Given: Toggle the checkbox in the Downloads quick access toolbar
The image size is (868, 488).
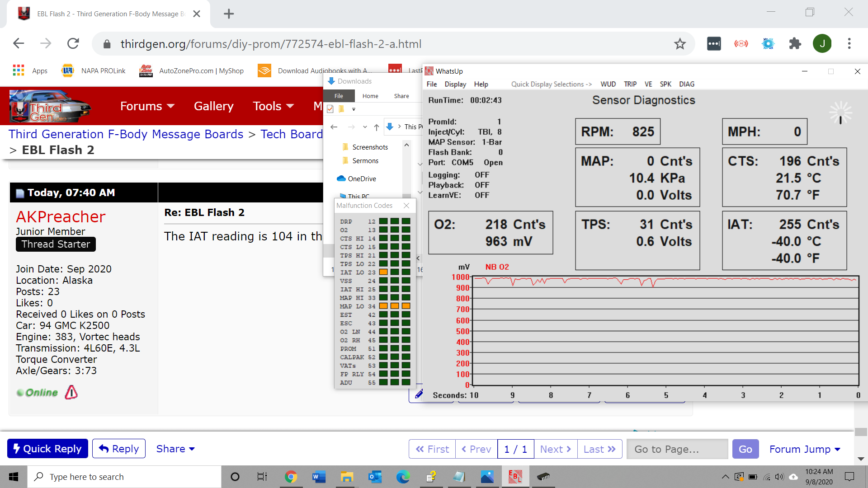Looking at the screenshot, I should pyautogui.click(x=330, y=109).
